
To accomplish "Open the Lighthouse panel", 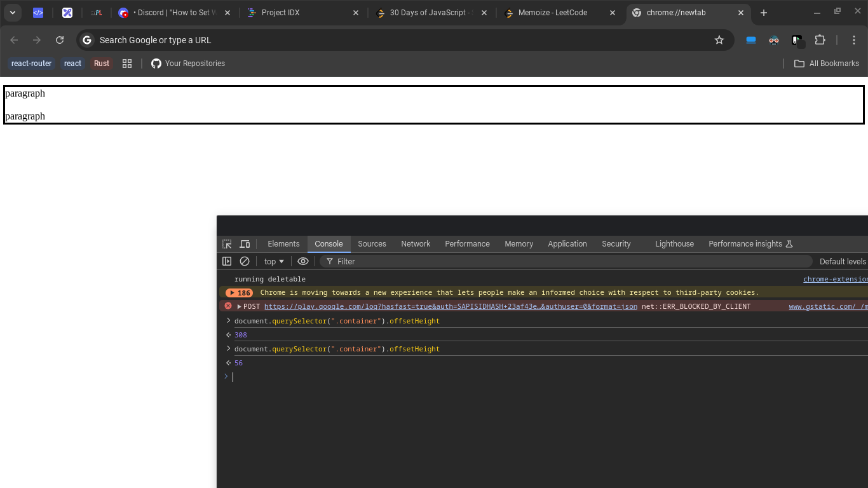I will (x=674, y=244).
